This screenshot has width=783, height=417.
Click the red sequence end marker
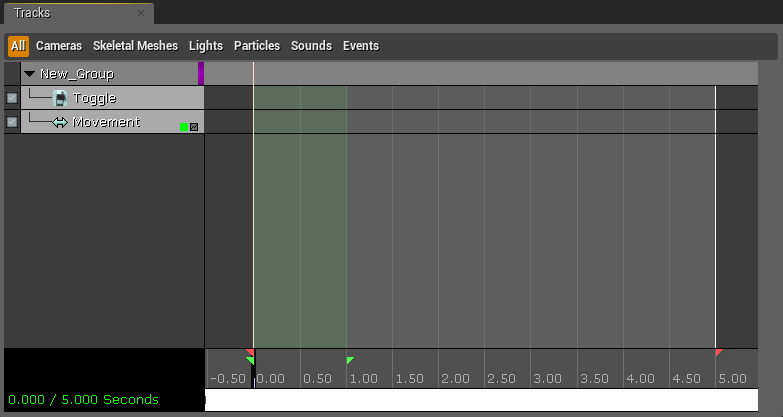coord(719,352)
